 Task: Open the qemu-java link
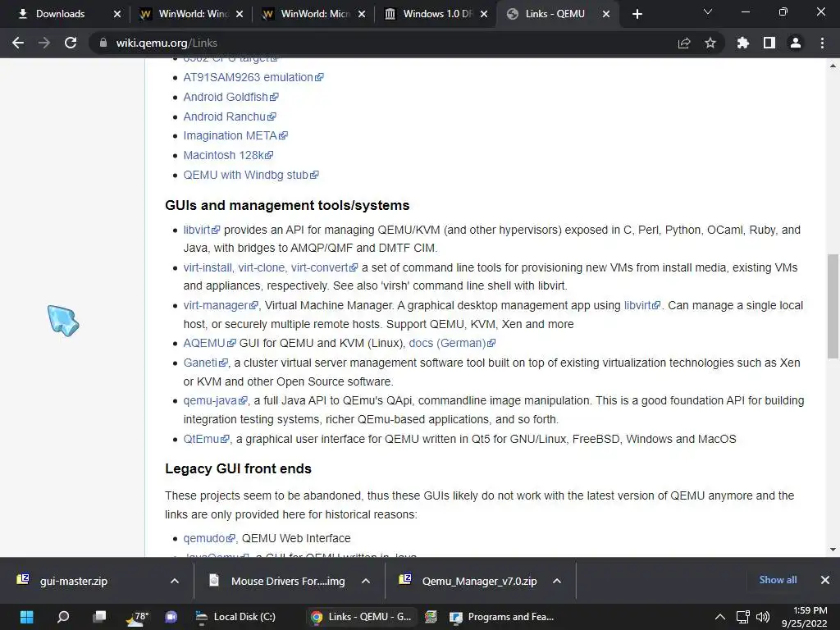coord(215,400)
